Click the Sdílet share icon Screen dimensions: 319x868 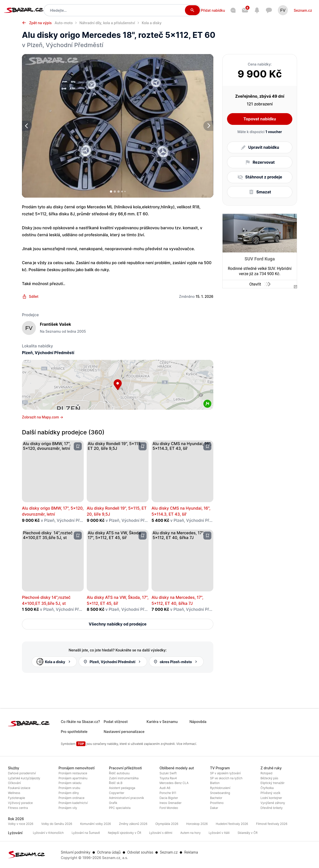[24, 297]
